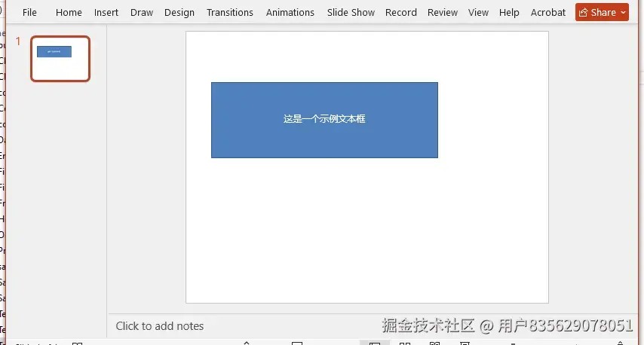Switch to the Home ribbon tab

pos(69,13)
